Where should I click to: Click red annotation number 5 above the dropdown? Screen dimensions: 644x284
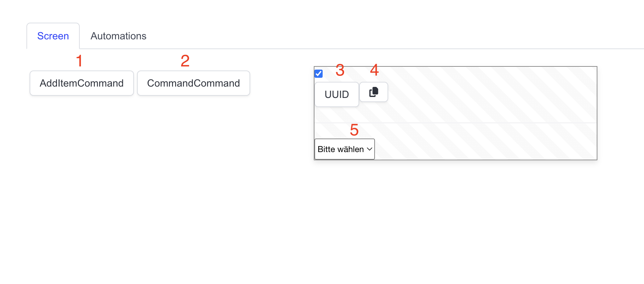354,130
